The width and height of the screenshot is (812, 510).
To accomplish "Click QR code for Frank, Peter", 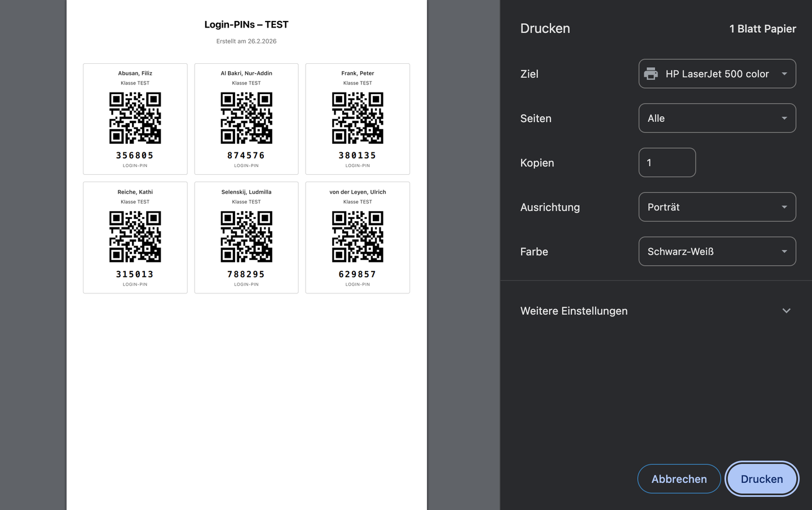I will pos(358,118).
